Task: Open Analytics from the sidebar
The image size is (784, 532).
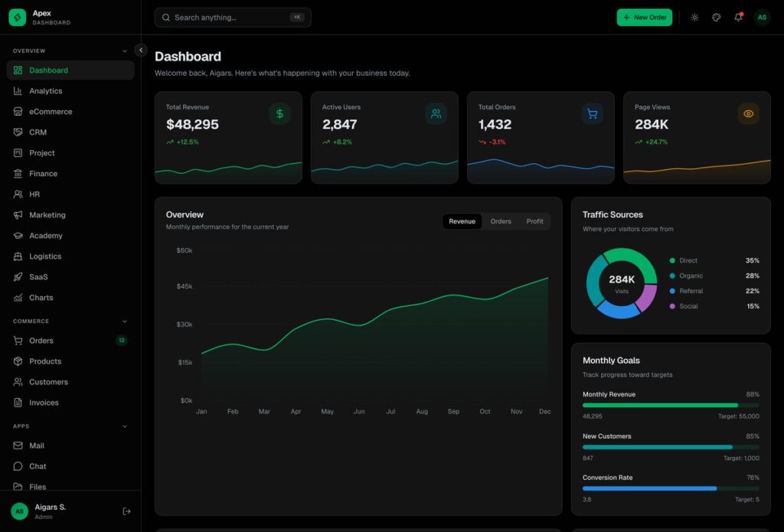Action: click(70, 91)
